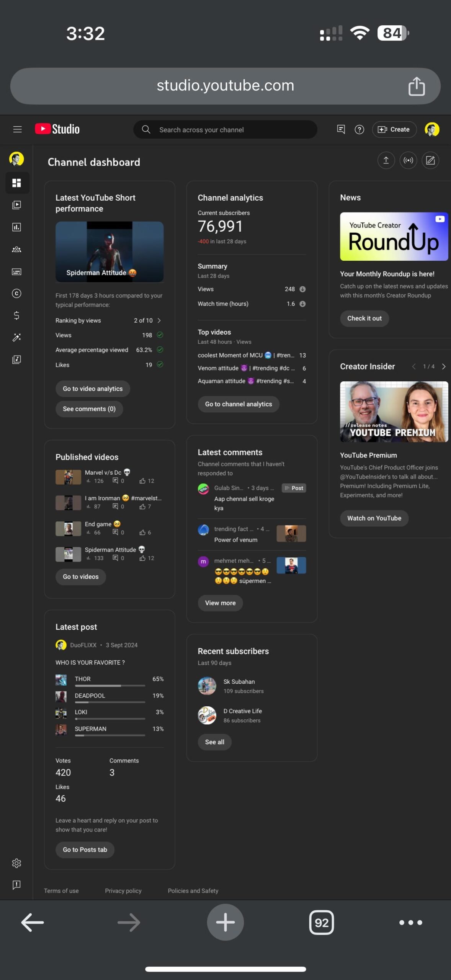Viewport: 451px width, 980px height.
Task: Open the Settings gear in sidebar
Action: [x=16, y=863]
